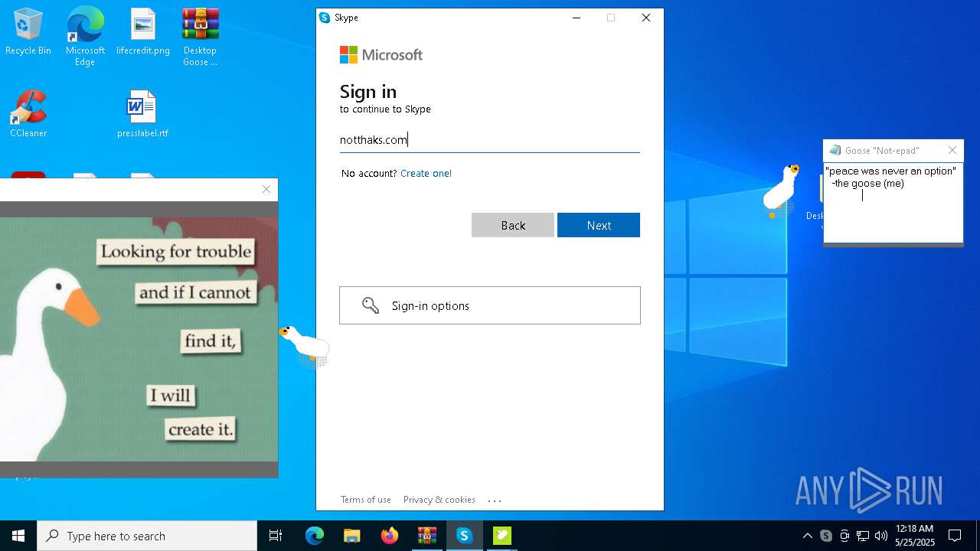The image size is (980, 551).
Task: Click the Microsoft logo in the sign-in window
Action: (381, 54)
